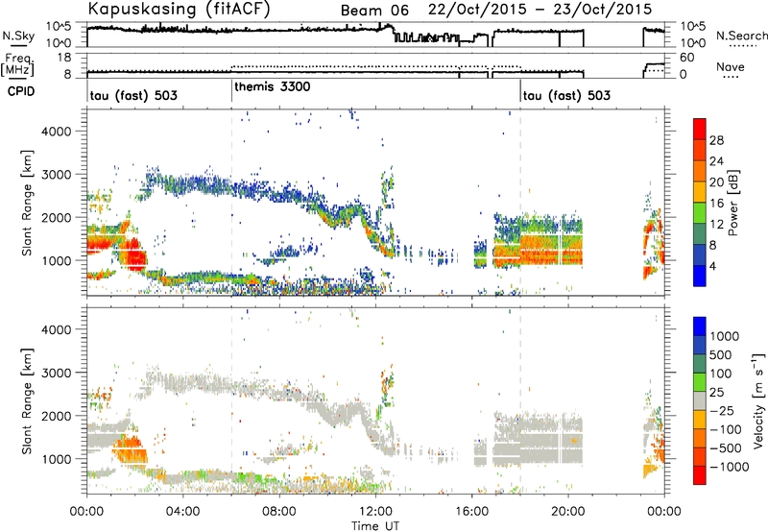
Task: Click the Slant Range label of power panel
Action: 27,203
